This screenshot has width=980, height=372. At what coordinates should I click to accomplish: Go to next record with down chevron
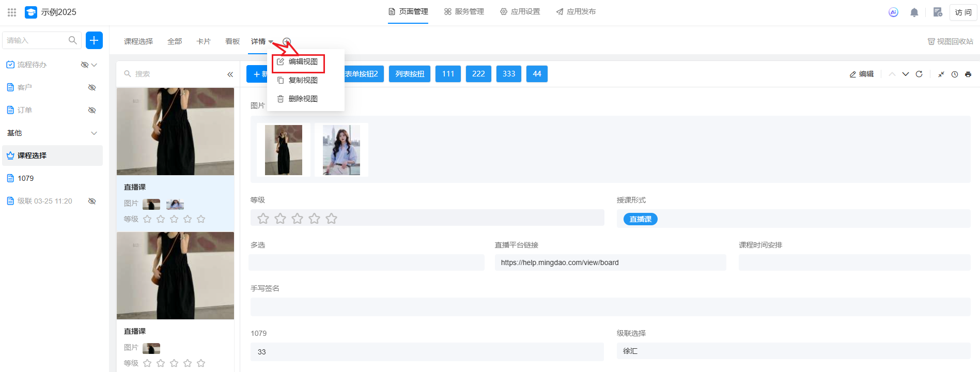(906, 74)
